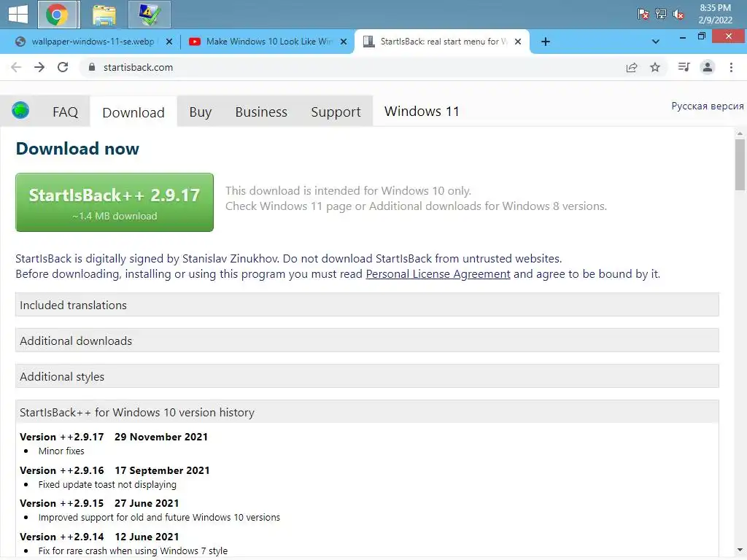
Task: Switch to Русская версия language link
Action: [708, 106]
